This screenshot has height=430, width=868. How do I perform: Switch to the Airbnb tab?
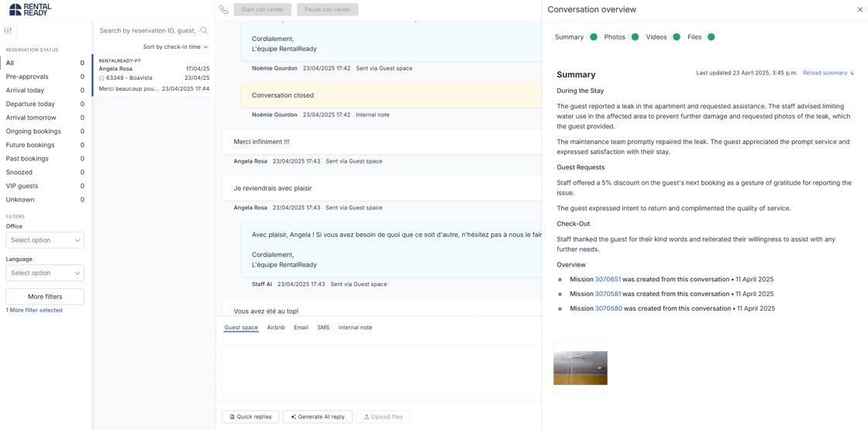click(x=276, y=328)
